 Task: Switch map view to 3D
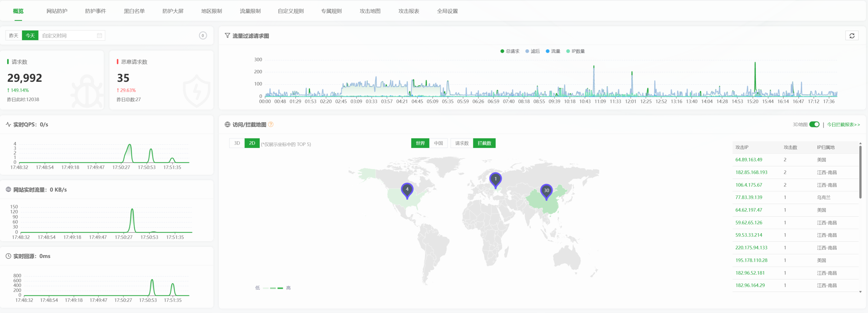pos(237,143)
